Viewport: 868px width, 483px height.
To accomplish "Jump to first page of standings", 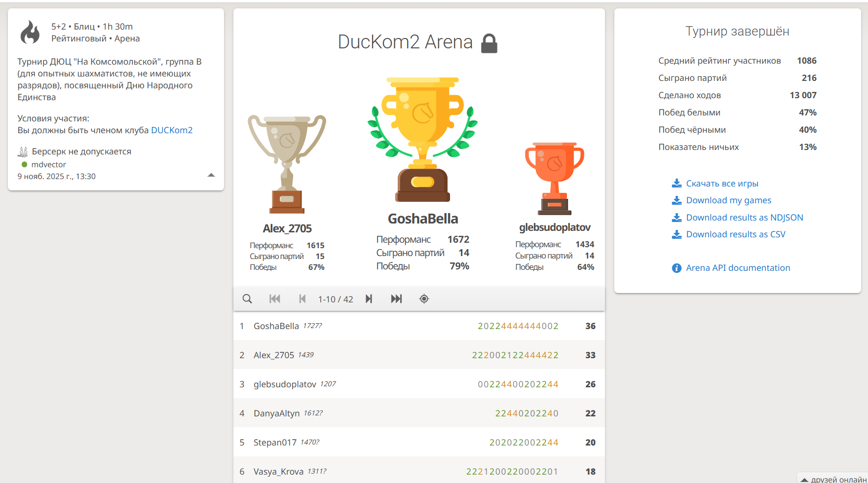I will pyautogui.click(x=275, y=299).
